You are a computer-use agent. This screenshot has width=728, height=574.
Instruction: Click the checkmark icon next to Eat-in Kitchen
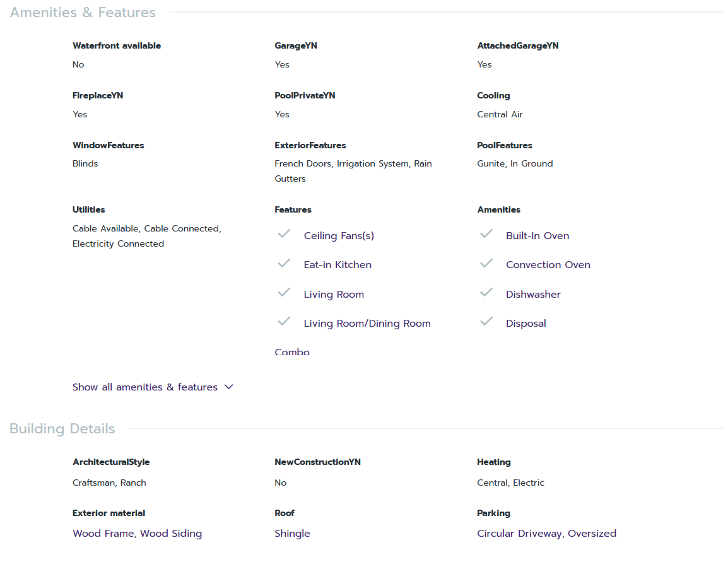click(x=284, y=263)
